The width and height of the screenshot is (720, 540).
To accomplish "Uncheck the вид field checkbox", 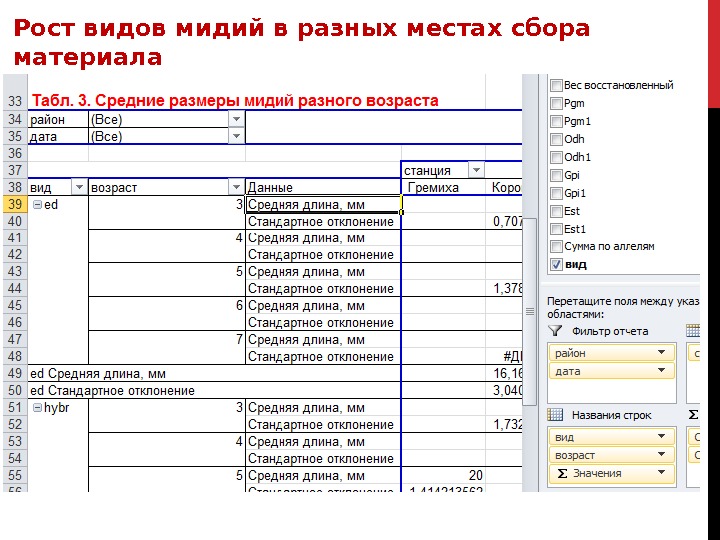I will 556,265.
